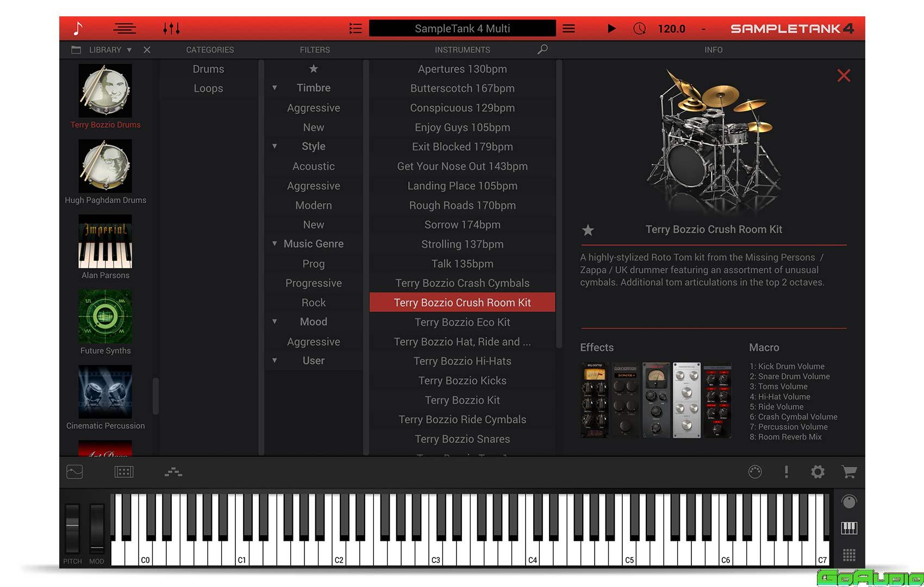Collapse the Timbre filter group
Screen dimensions: 924x587
coord(274,88)
